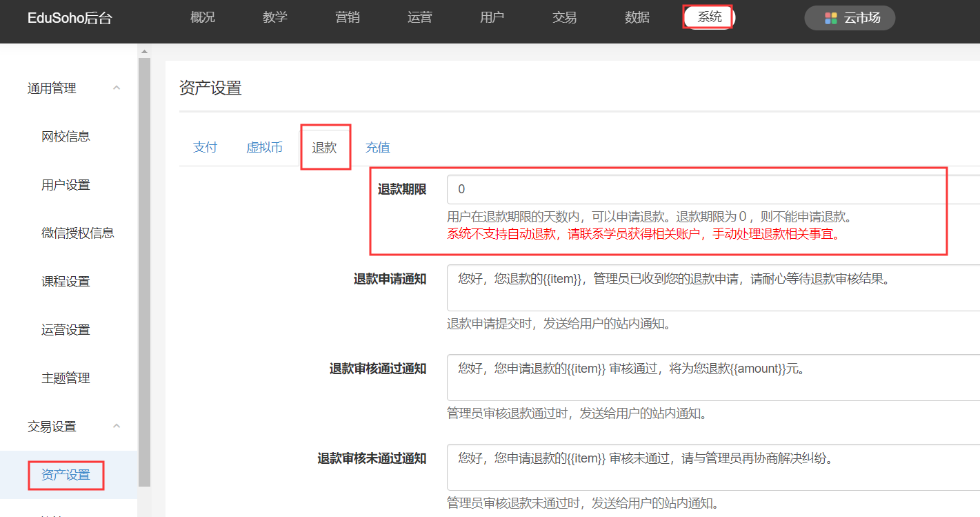Open the 数据 top menu
The width and height of the screenshot is (980, 517).
[x=637, y=17]
